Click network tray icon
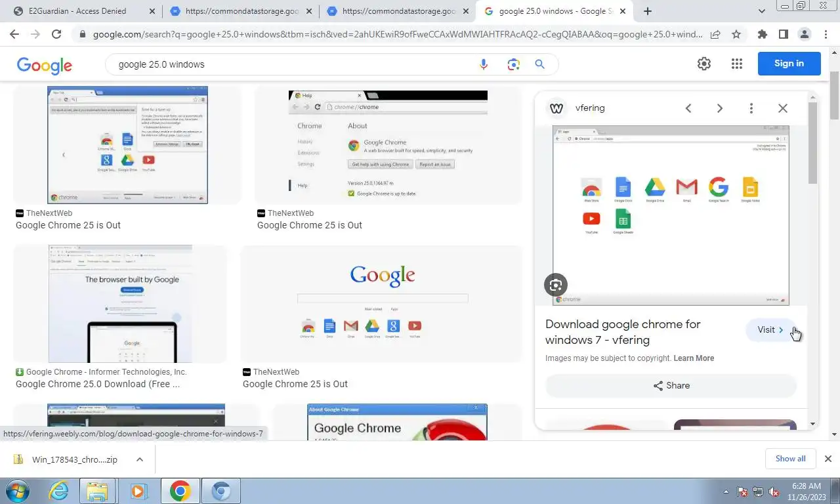Screen dimensions: 840x504 pos(758,492)
